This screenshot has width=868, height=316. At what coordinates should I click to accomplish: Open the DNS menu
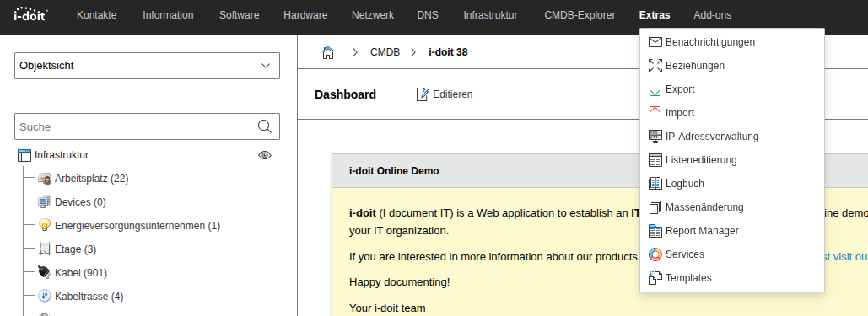(428, 15)
